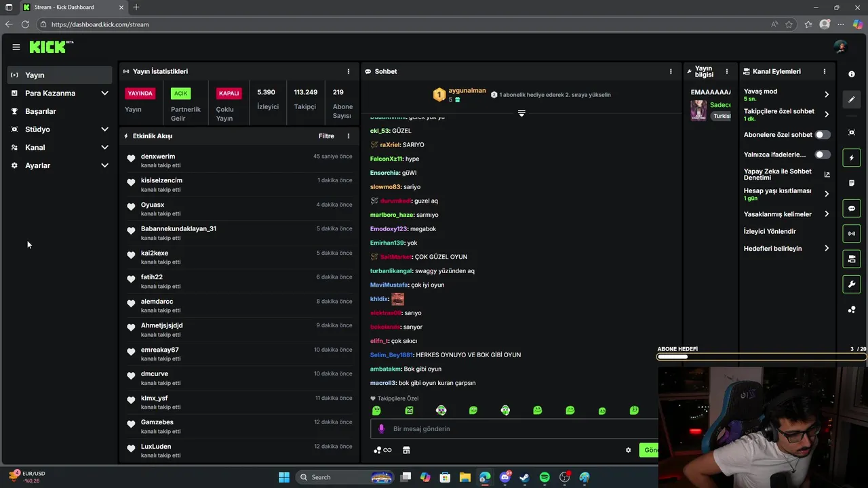Open the stream category thumbnail in Yayın bilgisi
Screen dimensions: 868x488
pos(698,110)
